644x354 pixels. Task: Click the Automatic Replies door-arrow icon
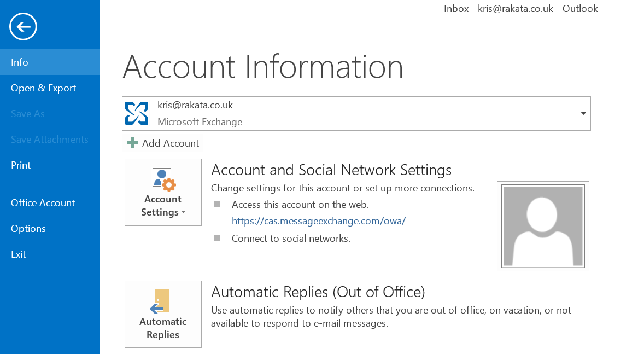pos(160,302)
